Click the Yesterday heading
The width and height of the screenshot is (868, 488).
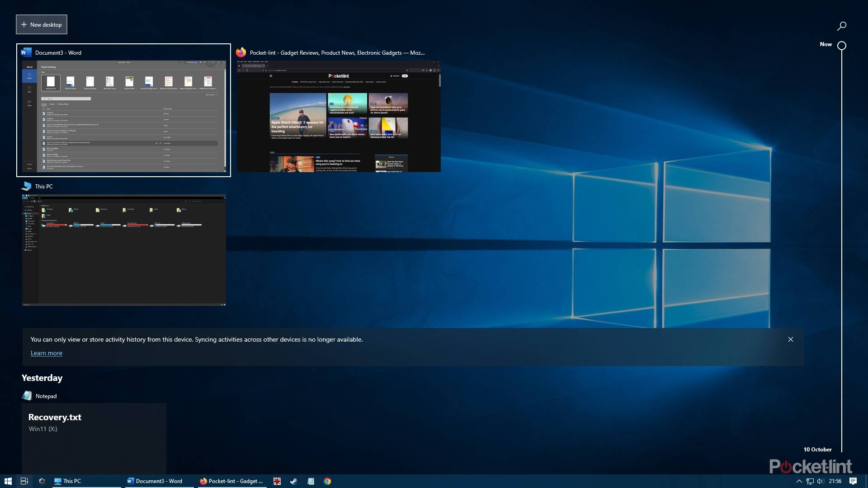pos(42,378)
